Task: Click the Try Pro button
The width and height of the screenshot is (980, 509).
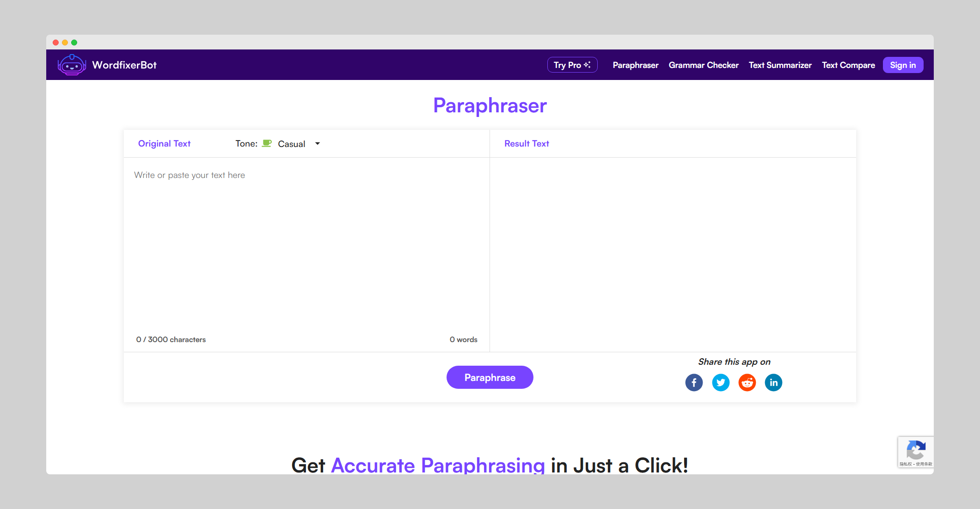Action: point(568,65)
